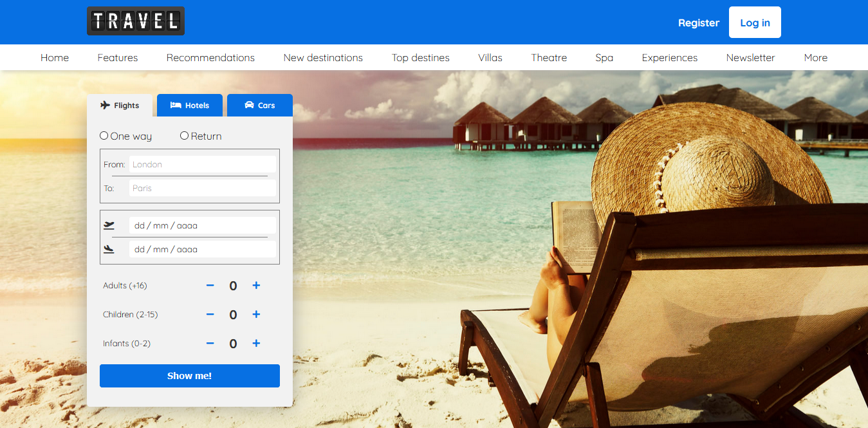
Task: Open the Villas menu item
Action: (490, 57)
